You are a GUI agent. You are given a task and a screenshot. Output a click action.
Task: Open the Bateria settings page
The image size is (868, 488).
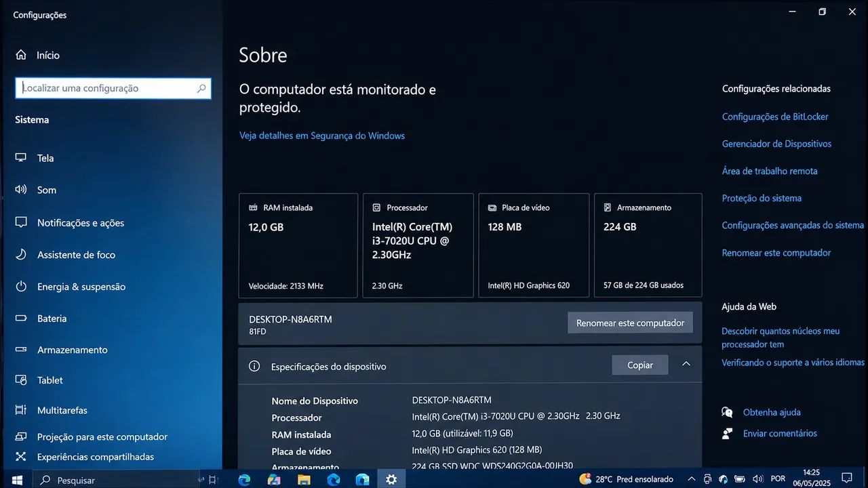point(41,319)
